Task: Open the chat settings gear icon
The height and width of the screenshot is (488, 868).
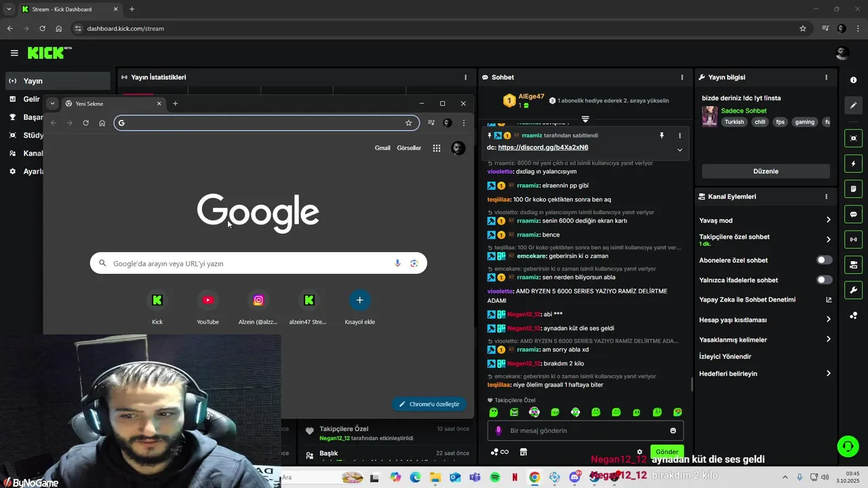Action: click(639, 452)
